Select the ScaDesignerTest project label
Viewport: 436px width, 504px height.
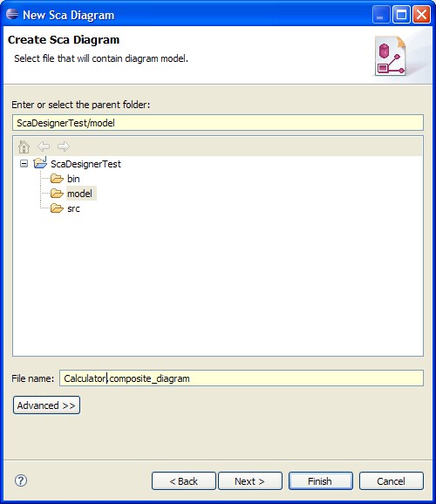pos(85,164)
